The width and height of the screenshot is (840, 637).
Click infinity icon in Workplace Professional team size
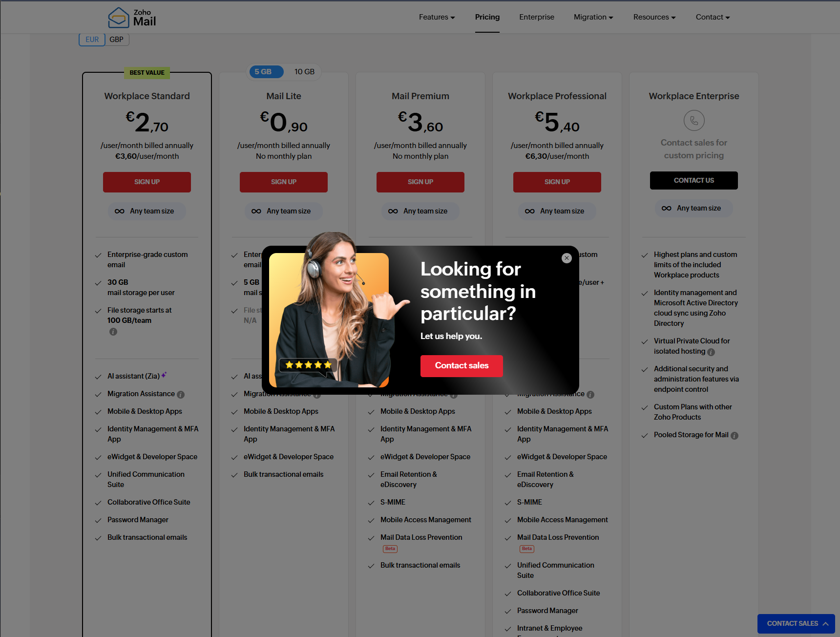pos(530,212)
